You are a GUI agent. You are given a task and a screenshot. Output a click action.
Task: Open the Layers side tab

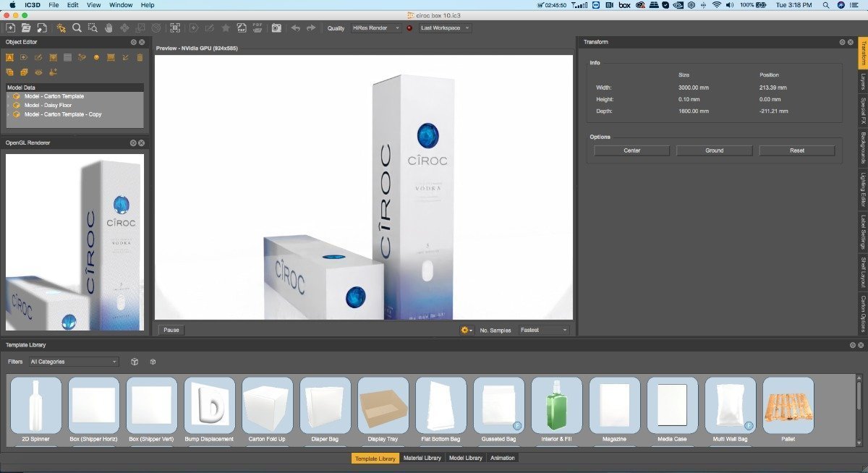click(863, 83)
